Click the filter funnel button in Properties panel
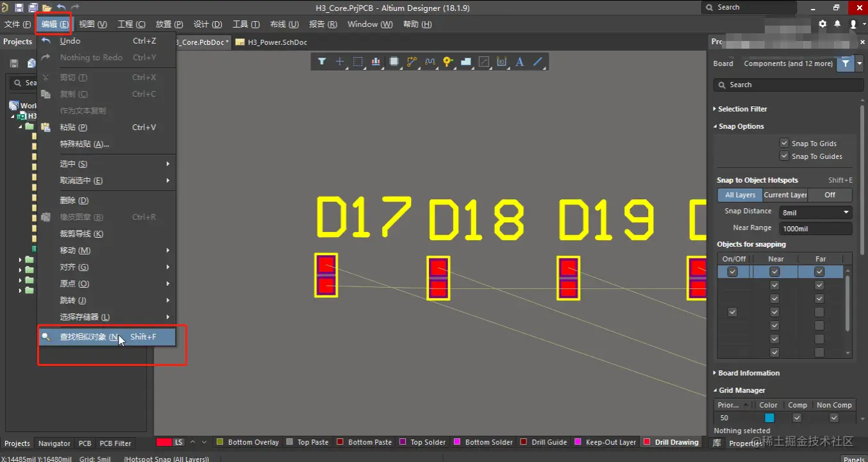The image size is (868, 462). pyautogui.click(x=846, y=63)
